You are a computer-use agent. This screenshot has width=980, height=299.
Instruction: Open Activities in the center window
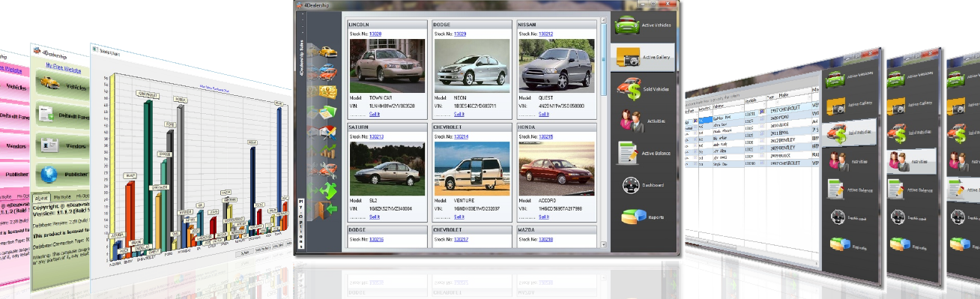tap(644, 120)
